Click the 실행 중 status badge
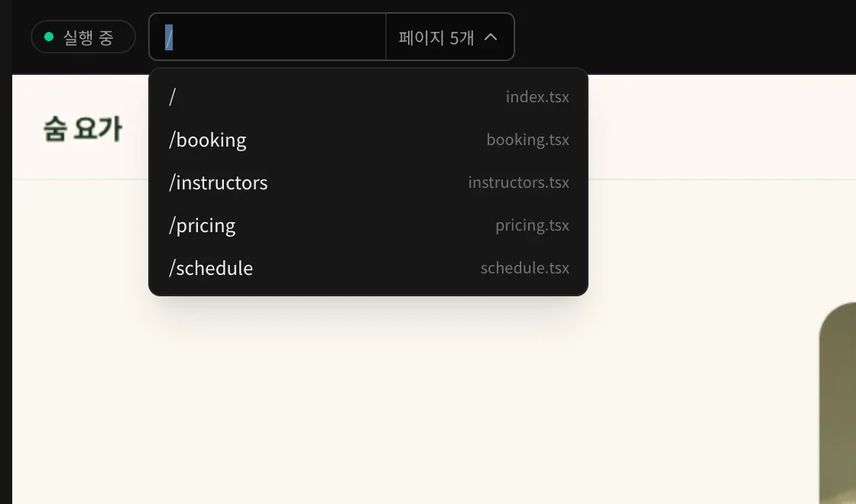This screenshot has height=504, width=856. (x=83, y=37)
